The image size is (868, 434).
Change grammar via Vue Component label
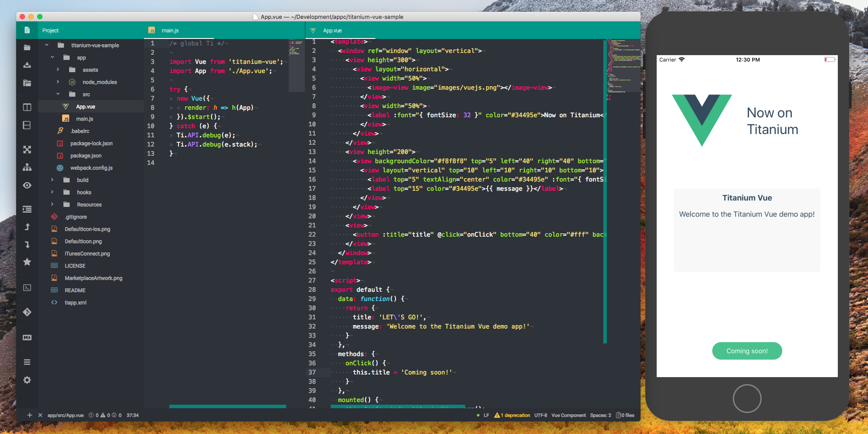click(568, 415)
